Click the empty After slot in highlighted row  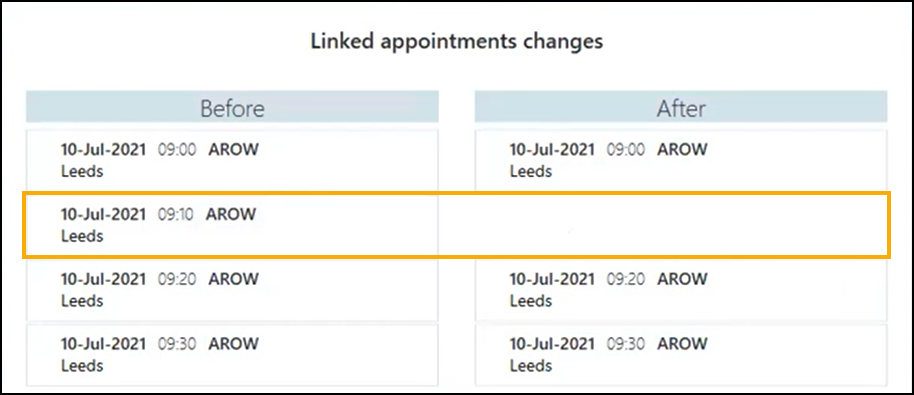tap(681, 225)
